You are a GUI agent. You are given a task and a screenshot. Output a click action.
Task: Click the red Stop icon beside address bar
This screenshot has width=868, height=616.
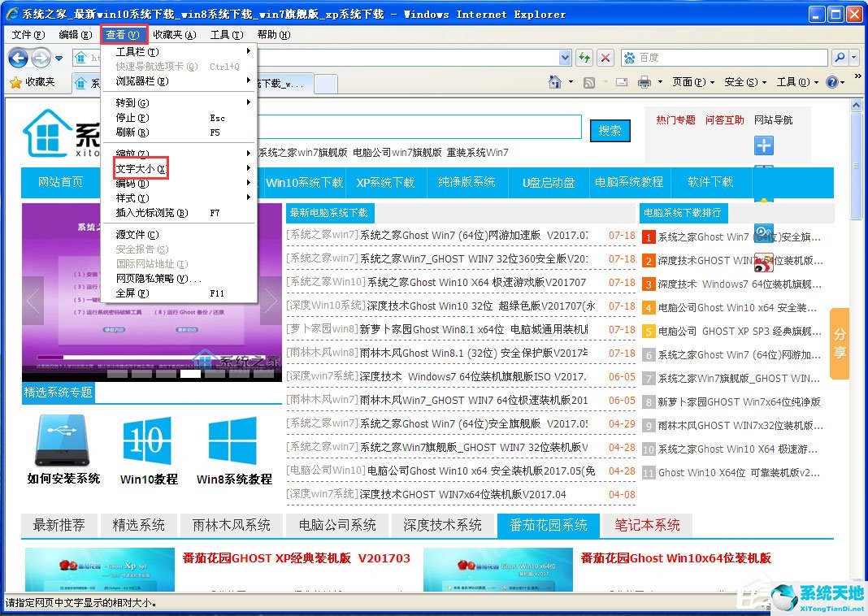(x=605, y=57)
